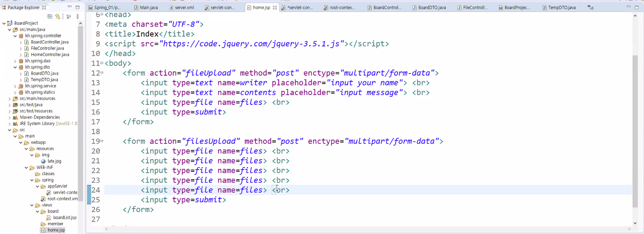Select the classes folder
The height and width of the screenshot is (234, 644).
click(x=48, y=174)
